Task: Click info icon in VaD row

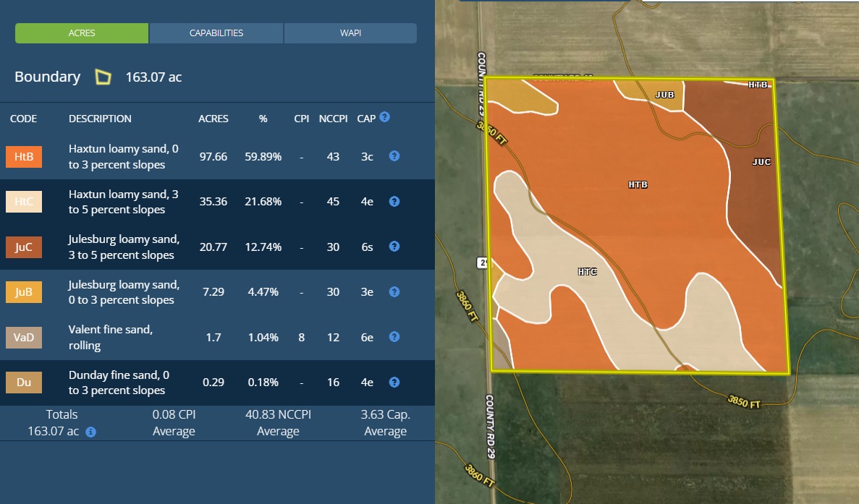Action: [394, 337]
